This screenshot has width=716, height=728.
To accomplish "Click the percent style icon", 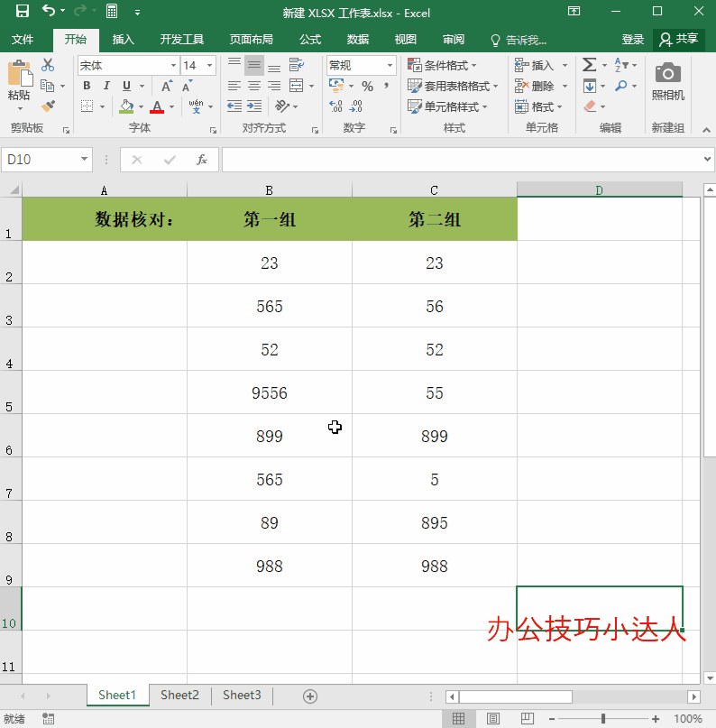I will pyautogui.click(x=367, y=87).
